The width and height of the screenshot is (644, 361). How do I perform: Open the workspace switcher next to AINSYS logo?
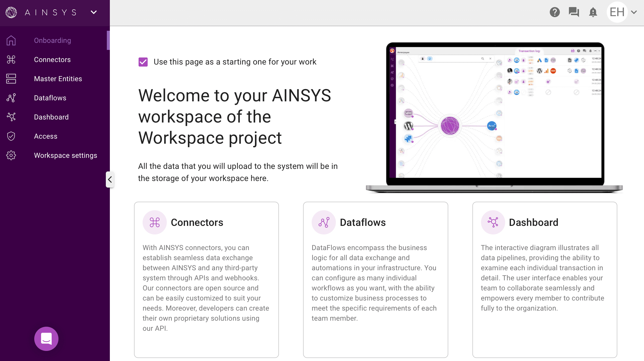[93, 12]
